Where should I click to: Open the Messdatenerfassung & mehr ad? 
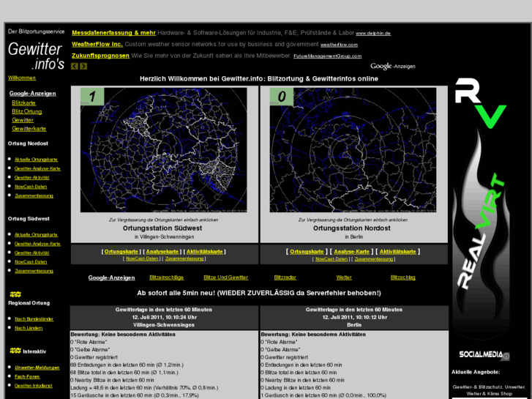(113, 33)
